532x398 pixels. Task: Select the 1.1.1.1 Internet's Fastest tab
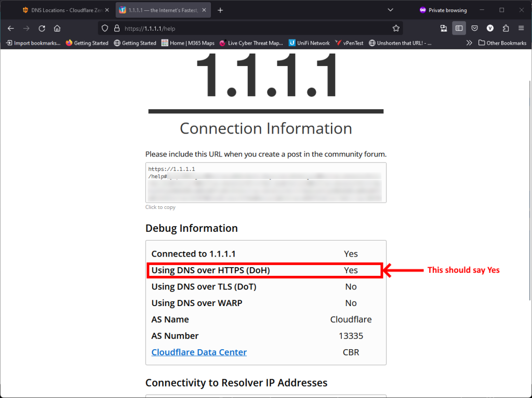pos(163,10)
